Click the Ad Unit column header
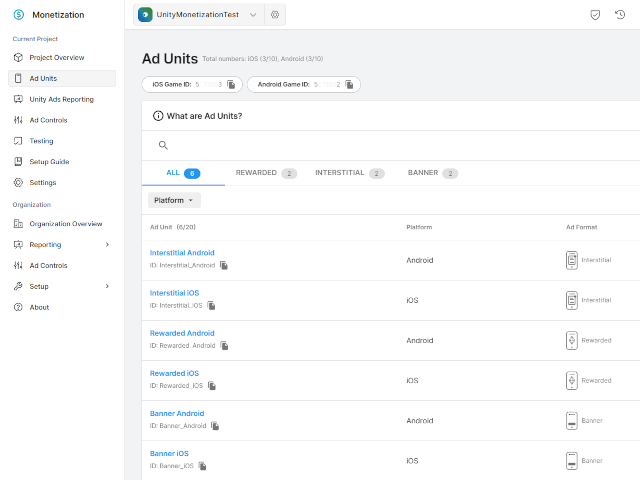 click(173, 227)
